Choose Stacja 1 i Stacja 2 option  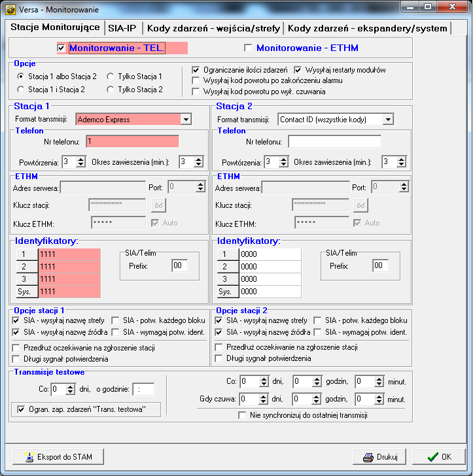point(20,89)
